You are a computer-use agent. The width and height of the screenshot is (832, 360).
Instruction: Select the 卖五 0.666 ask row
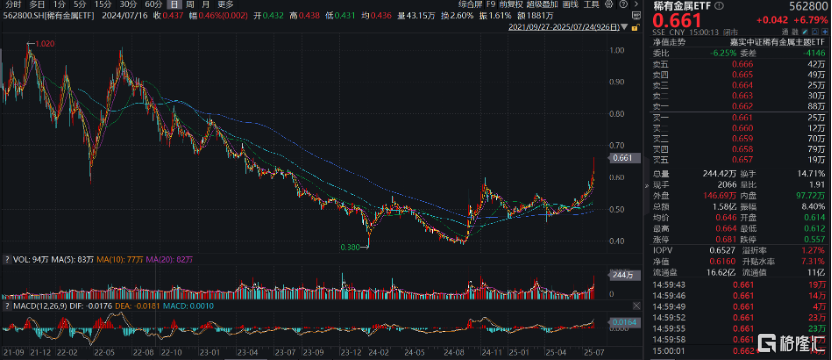(739, 64)
